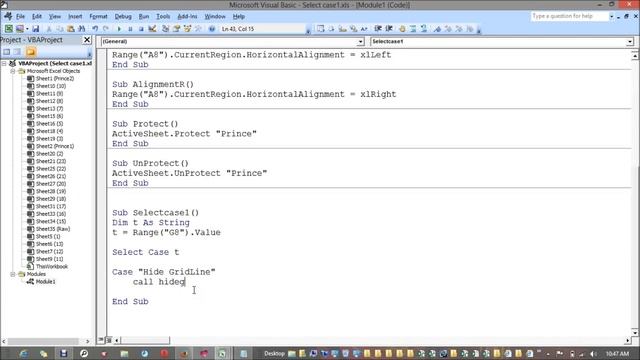640x360 pixels.
Task: Click the Break (pause) icon
Action: (x=130, y=29)
